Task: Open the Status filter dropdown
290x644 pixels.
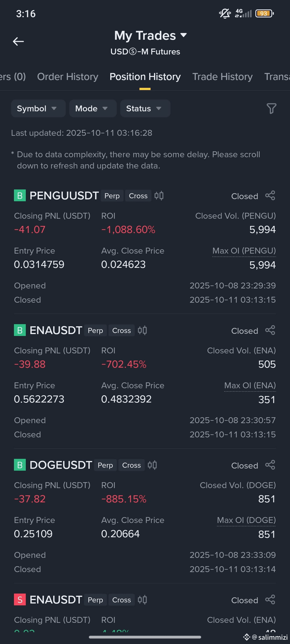Action: coord(145,108)
